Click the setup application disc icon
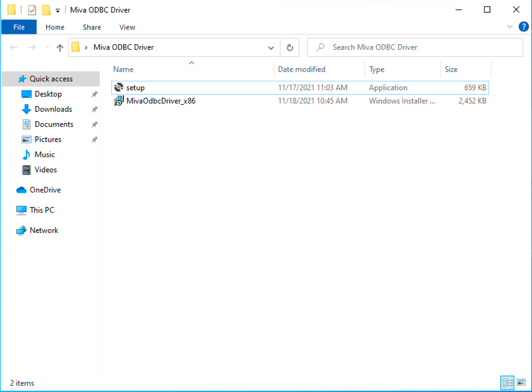Image resolution: width=532 pixels, height=392 pixels. pos(119,87)
